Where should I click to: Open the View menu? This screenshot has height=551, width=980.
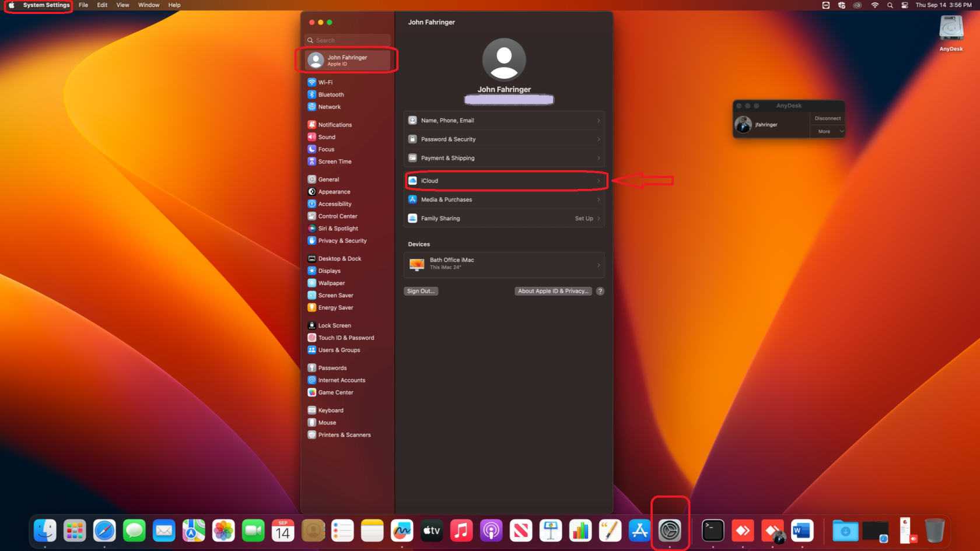coord(123,5)
